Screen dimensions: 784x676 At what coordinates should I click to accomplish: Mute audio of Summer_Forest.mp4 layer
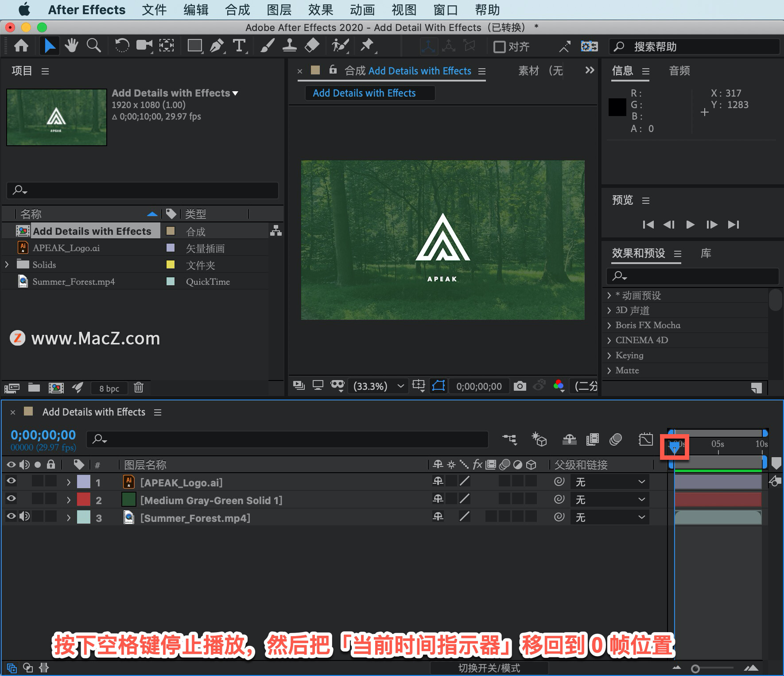pos(25,516)
